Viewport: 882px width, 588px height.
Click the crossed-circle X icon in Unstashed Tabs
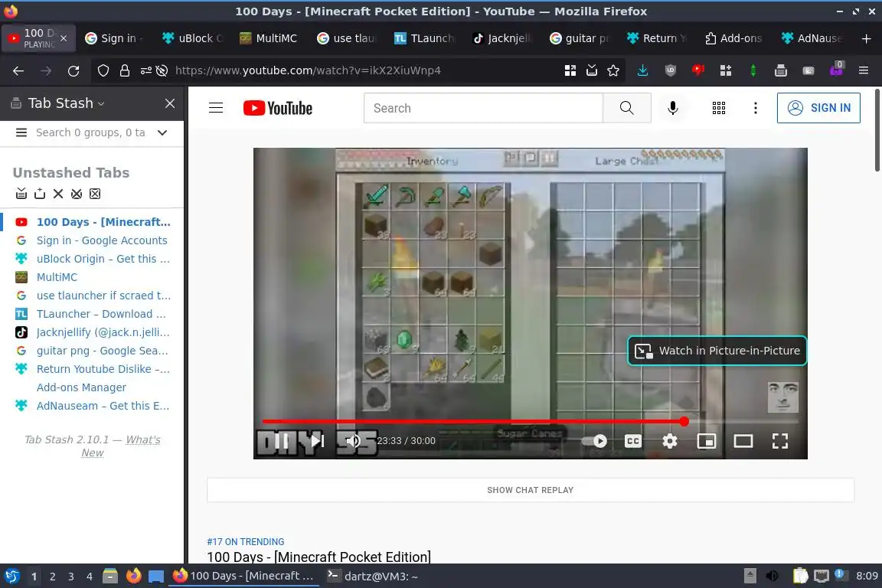pos(77,194)
